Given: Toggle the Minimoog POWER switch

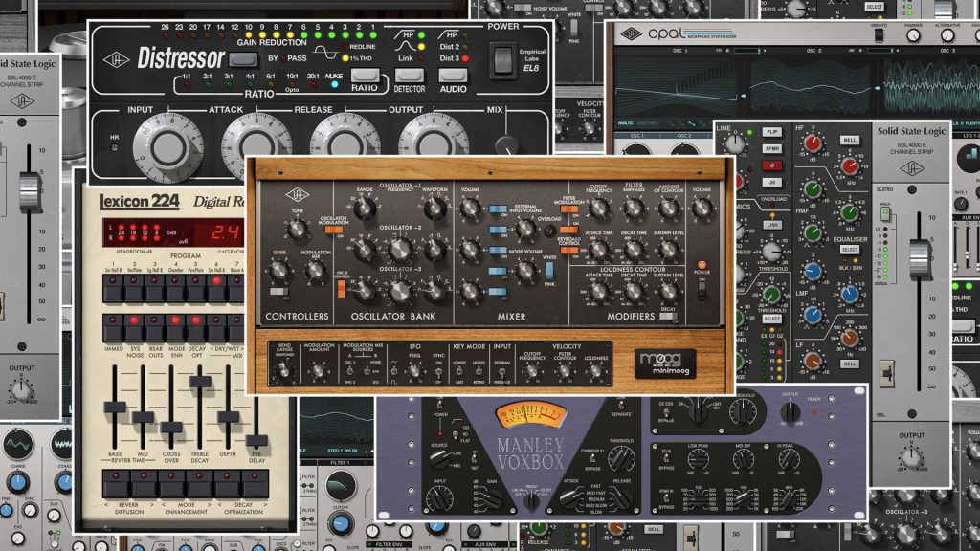Looking at the screenshot, I should (702, 289).
